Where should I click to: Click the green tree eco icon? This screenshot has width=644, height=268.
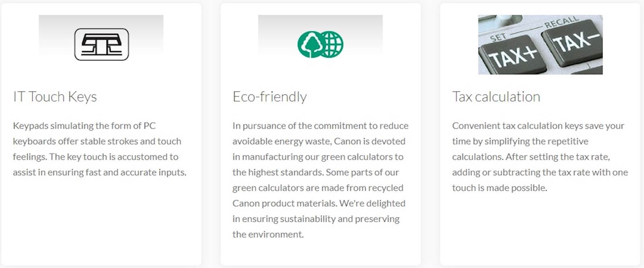click(x=310, y=44)
